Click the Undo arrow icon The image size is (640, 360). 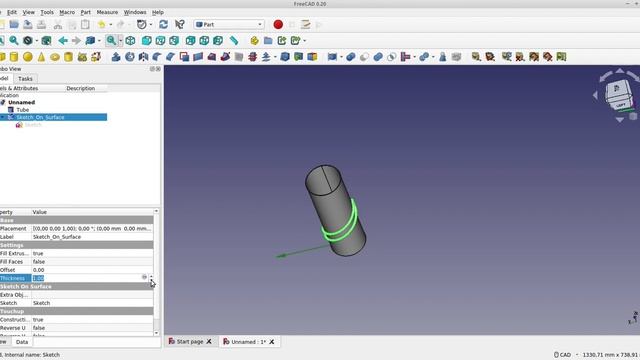point(102,24)
